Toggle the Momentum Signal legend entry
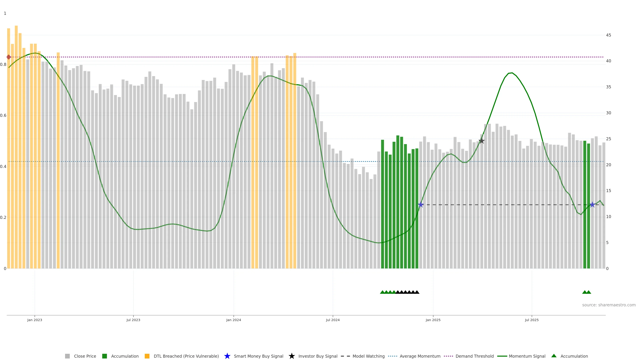The image size is (644, 362). (x=527, y=356)
